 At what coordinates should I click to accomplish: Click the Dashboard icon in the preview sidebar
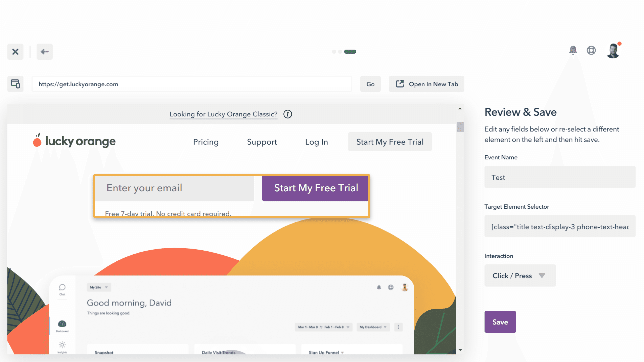click(62, 326)
